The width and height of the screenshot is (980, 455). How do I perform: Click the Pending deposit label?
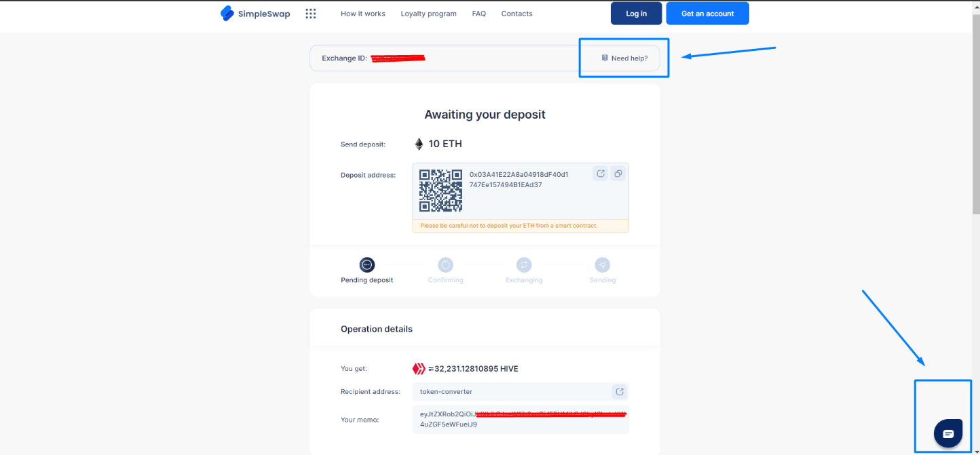[367, 280]
